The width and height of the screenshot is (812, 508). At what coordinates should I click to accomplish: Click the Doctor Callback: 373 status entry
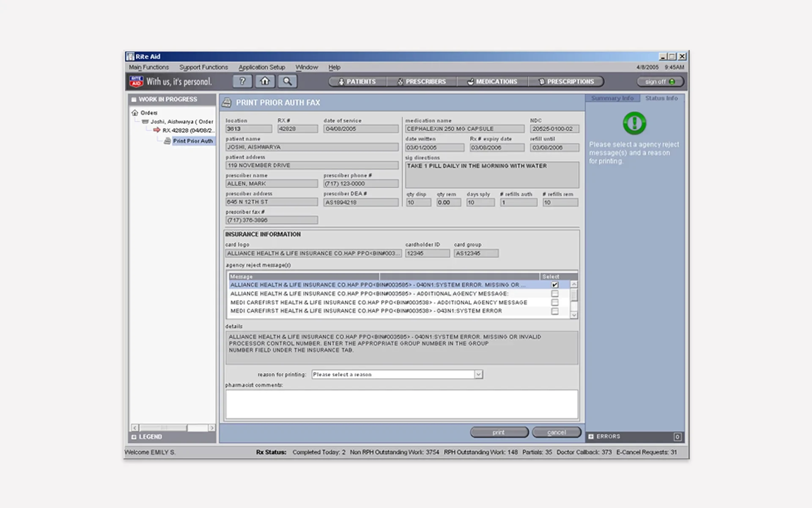(x=584, y=452)
